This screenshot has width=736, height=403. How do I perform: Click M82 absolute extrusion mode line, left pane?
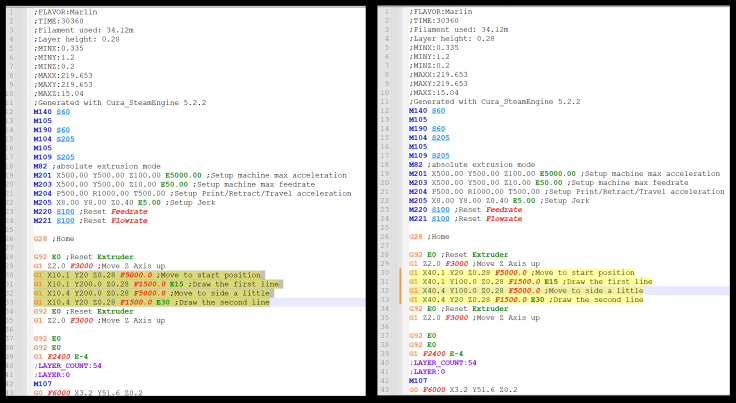pyautogui.click(x=97, y=164)
